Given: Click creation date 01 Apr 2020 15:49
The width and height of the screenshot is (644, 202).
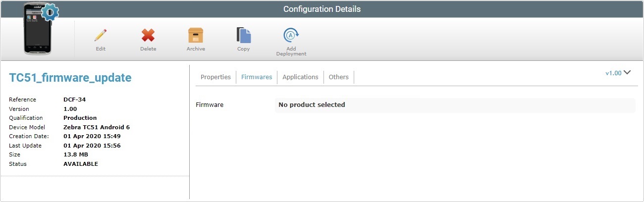Looking at the screenshot, I should pos(92,136).
